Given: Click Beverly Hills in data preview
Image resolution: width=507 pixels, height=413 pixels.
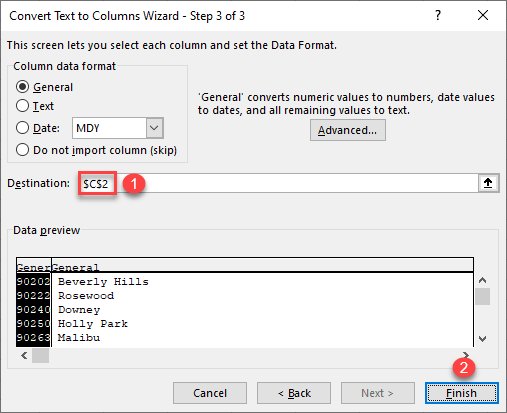Looking at the screenshot, I should [x=103, y=282].
